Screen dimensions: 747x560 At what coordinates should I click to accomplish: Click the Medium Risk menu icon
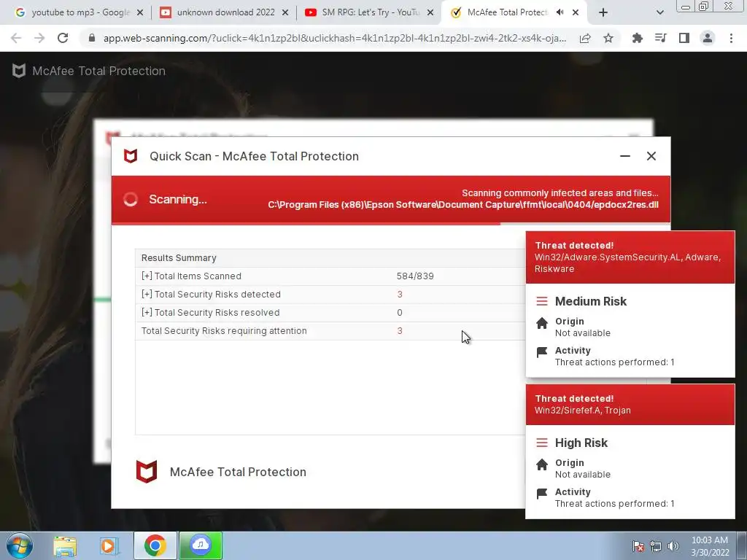coord(542,301)
